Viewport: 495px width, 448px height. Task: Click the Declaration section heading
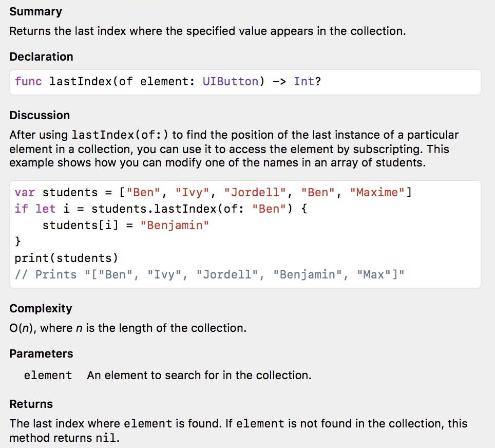tap(42, 57)
